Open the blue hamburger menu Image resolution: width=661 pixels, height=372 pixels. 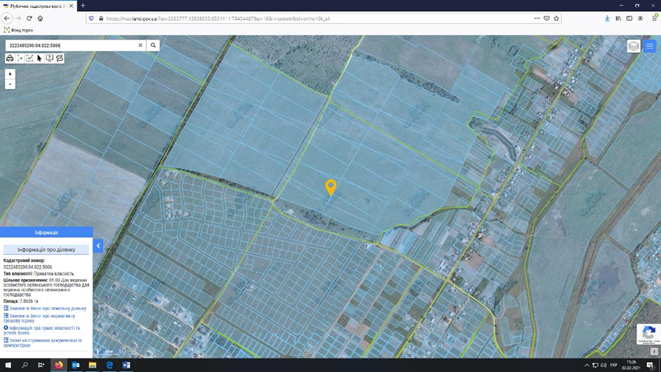[x=649, y=46]
